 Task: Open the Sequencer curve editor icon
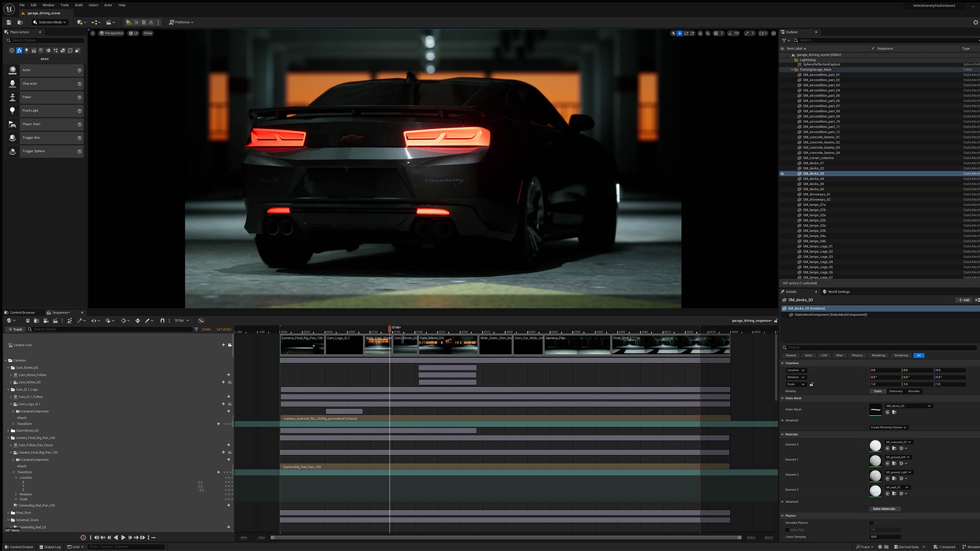(201, 320)
